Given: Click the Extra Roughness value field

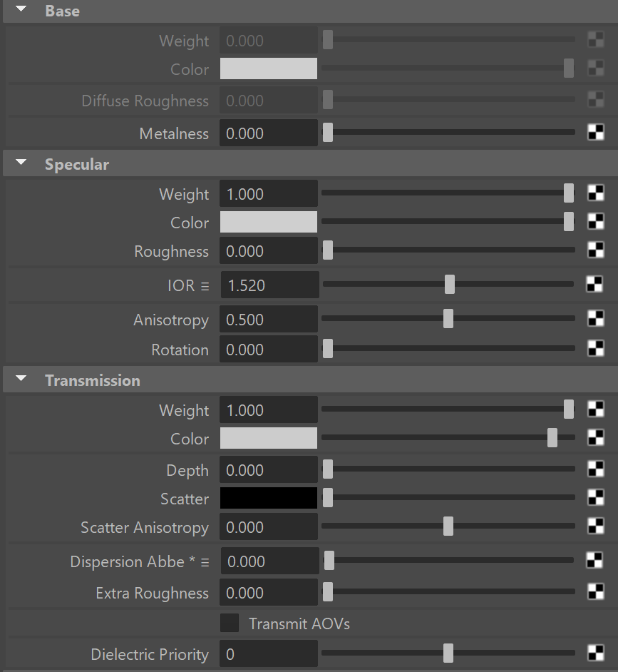Looking at the screenshot, I should [x=269, y=592].
